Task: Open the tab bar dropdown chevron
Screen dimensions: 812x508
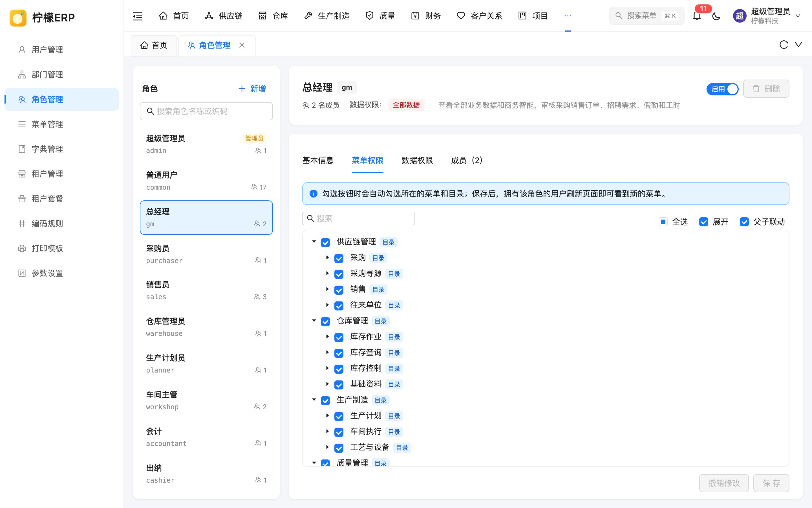Action: (x=798, y=45)
